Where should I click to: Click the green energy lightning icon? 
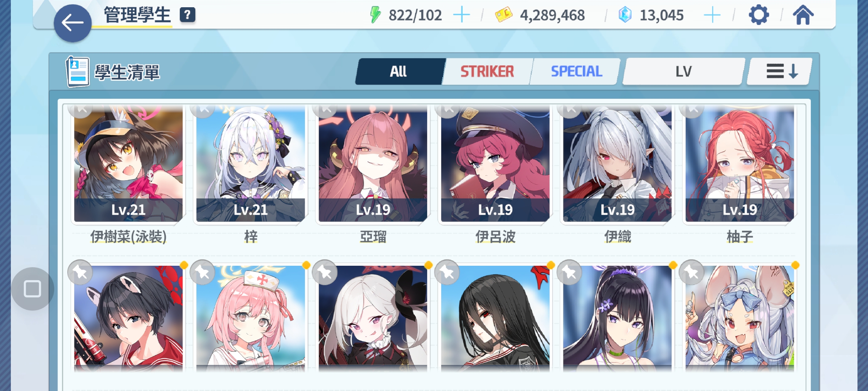pyautogui.click(x=375, y=15)
